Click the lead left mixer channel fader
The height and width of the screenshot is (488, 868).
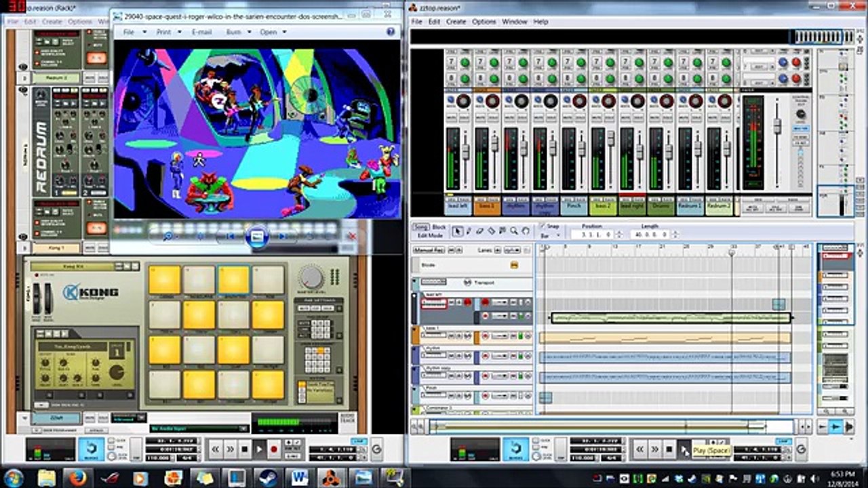pos(466,150)
